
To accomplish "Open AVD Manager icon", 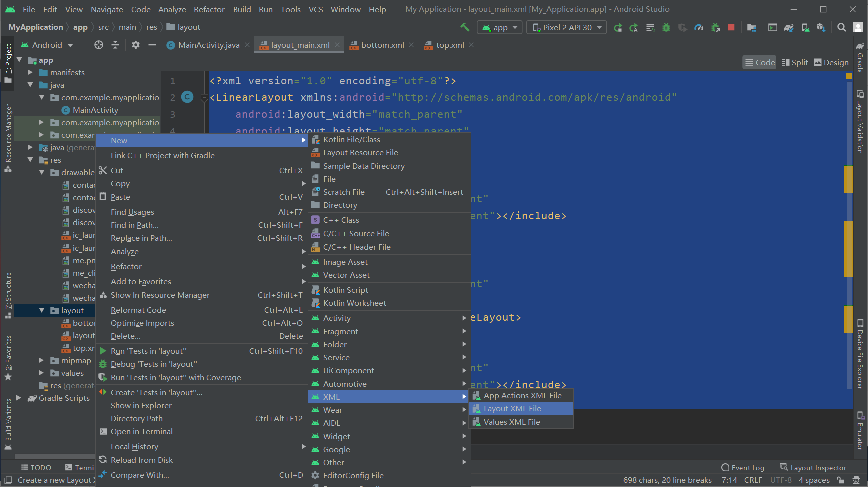I will (x=805, y=27).
